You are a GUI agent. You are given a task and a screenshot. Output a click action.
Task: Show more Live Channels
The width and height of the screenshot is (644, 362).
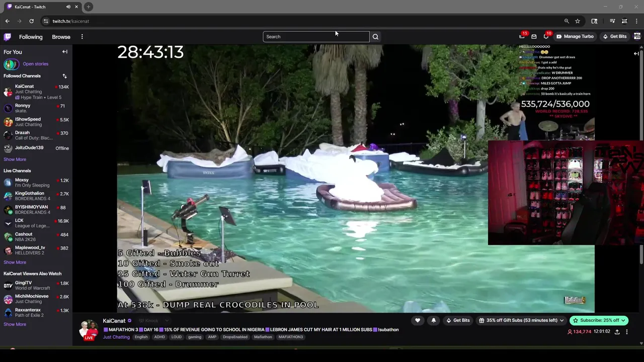coord(15,262)
